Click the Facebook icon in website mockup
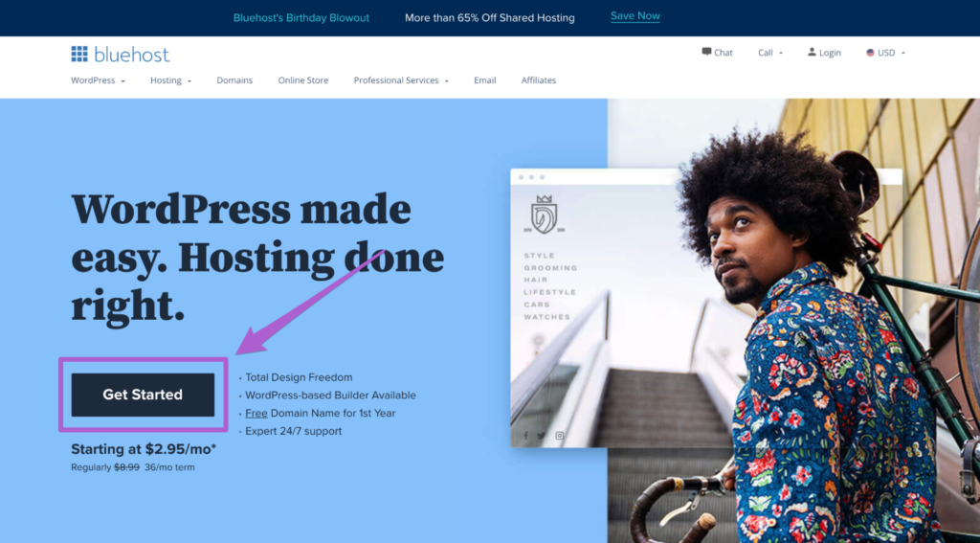This screenshot has width=980, height=543. 525,436
